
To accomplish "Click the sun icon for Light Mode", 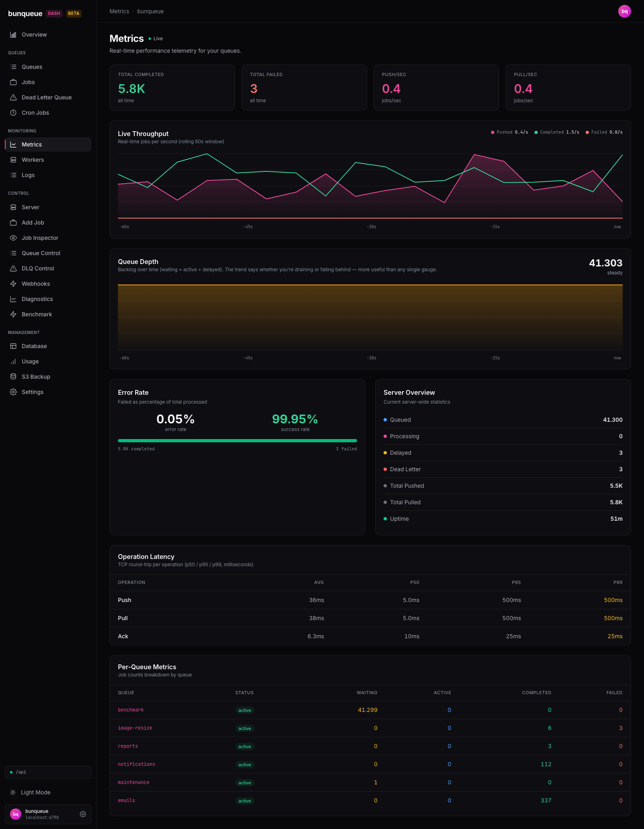I will (13, 792).
